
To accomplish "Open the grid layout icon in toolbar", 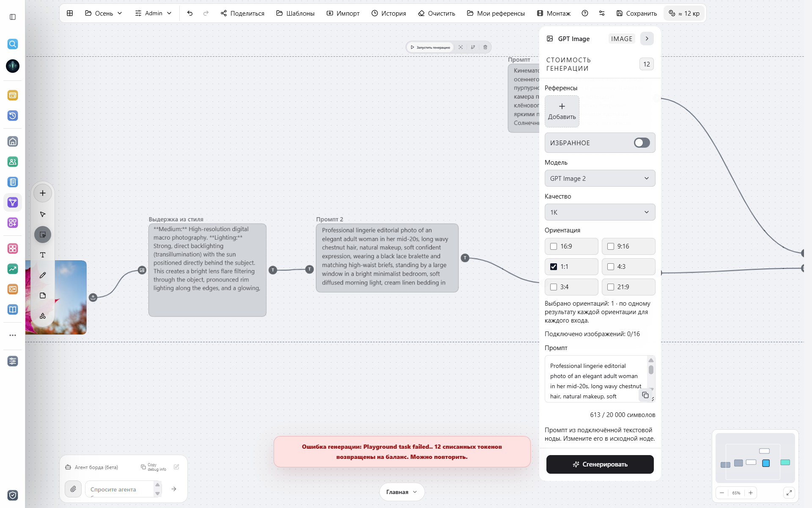I will click(x=70, y=13).
